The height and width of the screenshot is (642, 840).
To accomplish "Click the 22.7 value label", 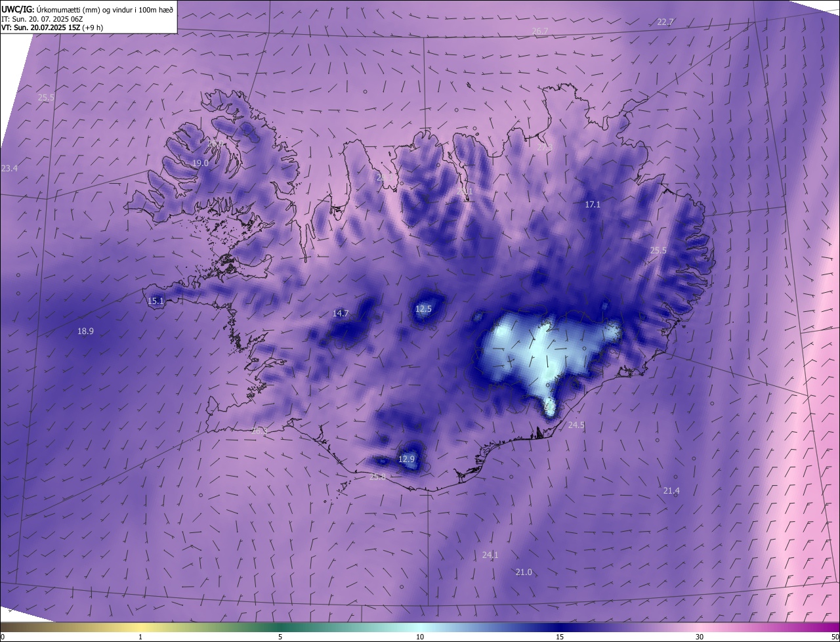I will [665, 22].
